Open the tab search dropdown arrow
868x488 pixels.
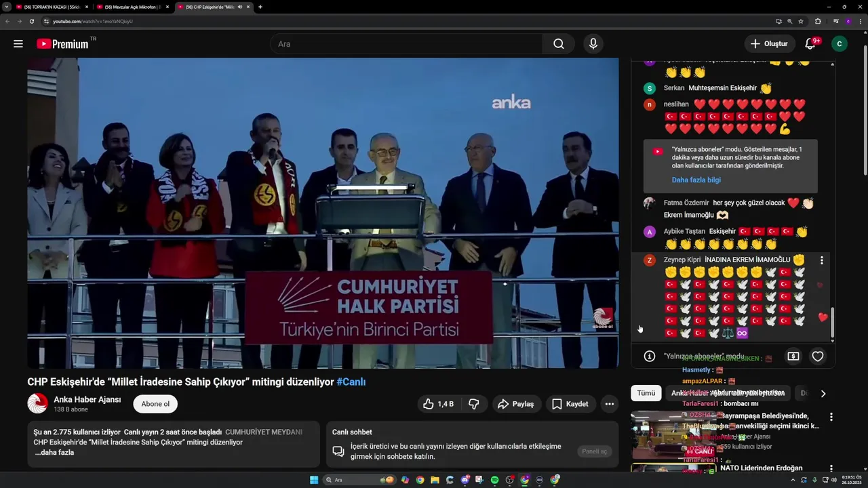pos(6,7)
